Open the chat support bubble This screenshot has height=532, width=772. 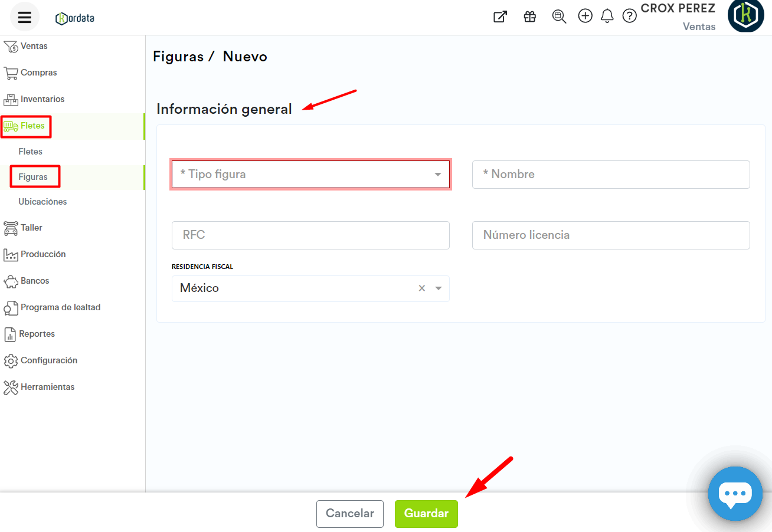tap(735, 494)
